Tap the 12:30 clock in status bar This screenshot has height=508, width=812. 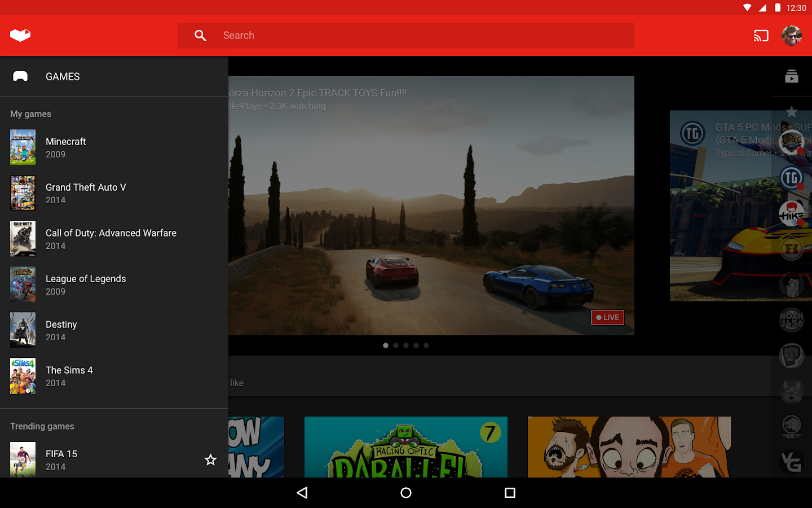(x=796, y=8)
